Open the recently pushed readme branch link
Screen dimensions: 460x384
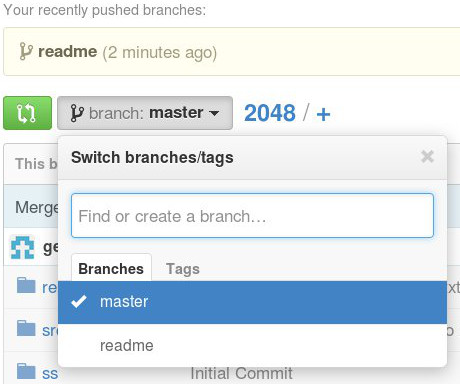(x=68, y=52)
